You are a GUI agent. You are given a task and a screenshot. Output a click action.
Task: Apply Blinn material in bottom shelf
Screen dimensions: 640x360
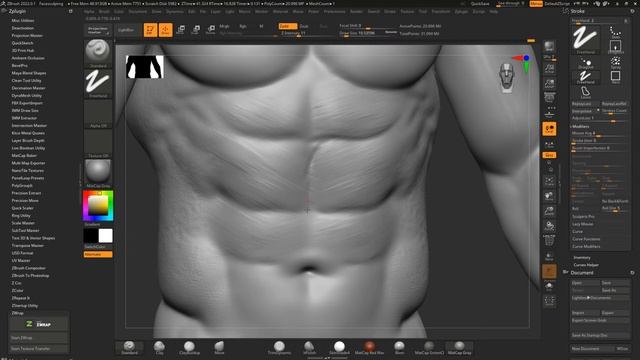point(399,348)
